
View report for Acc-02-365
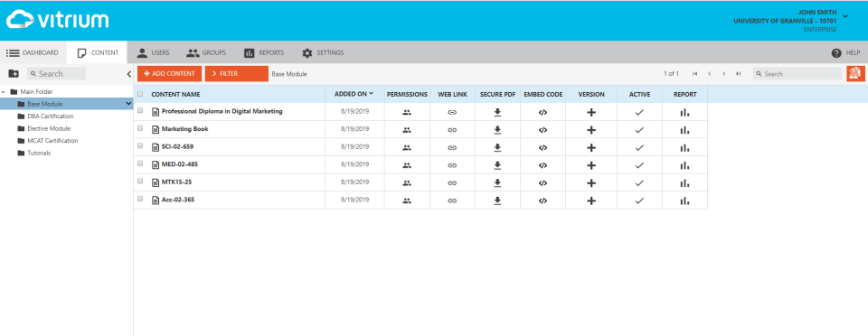pyautogui.click(x=684, y=201)
